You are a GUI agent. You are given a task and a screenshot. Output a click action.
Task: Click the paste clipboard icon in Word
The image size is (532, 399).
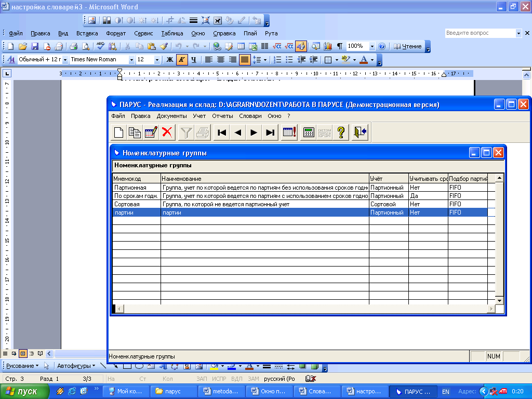click(152, 46)
